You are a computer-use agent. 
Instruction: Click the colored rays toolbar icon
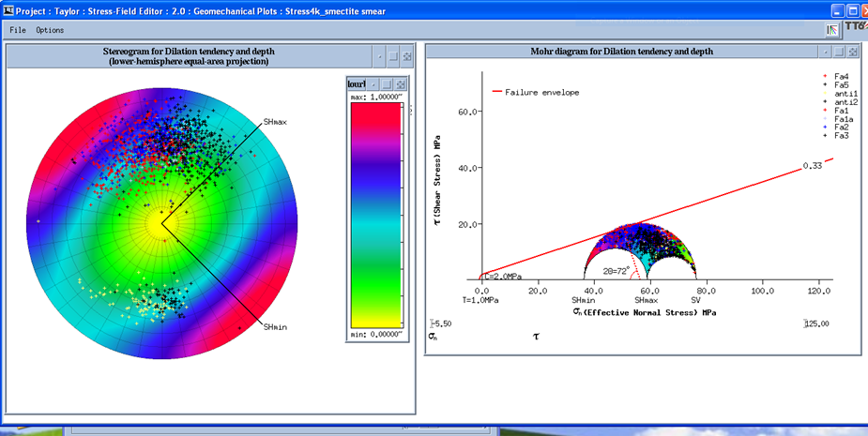(x=832, y=30)
